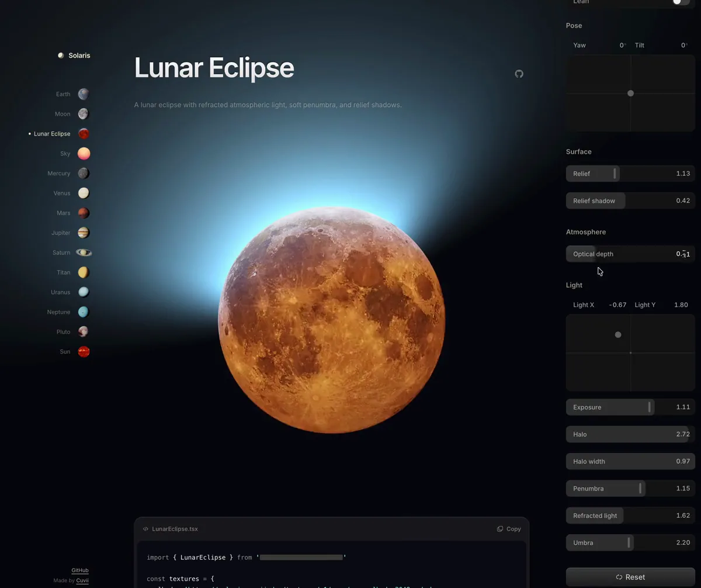Open the GitHub icon near the title
Viewport: 701px width, 588px height.
coord(519,74)
